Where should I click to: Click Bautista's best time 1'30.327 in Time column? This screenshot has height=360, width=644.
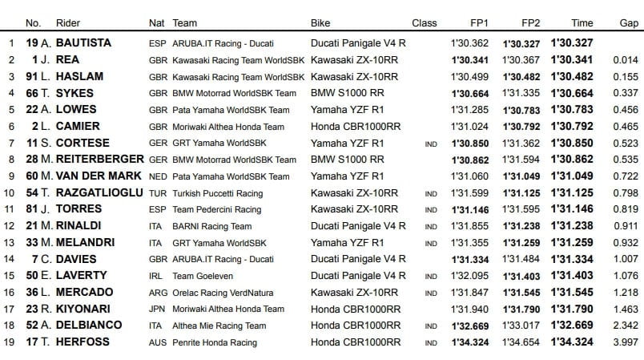[x=572, y=42]
